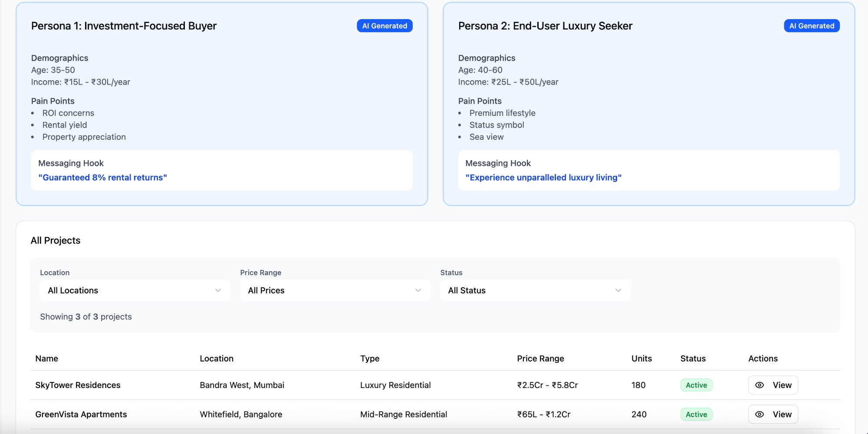Click Whitefield, Bangalore location cell
The height and width of the screenshot is (434, 868).
coord(241,414)
